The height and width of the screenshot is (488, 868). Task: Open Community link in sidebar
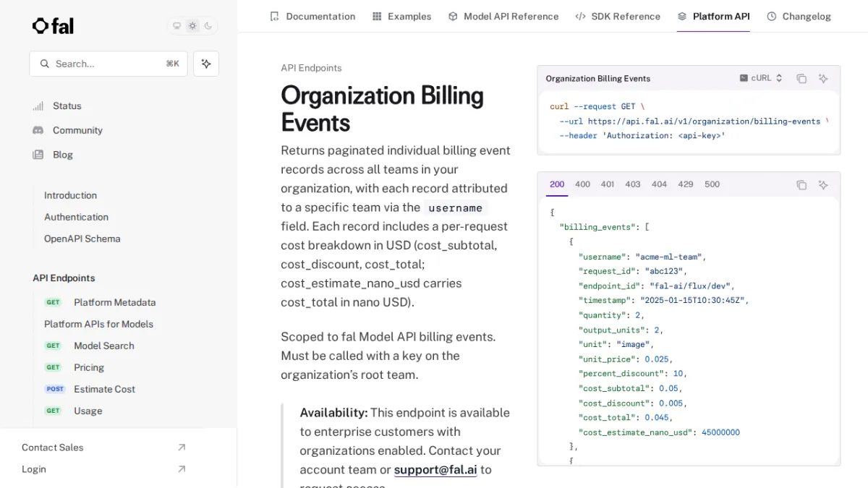(77, 130)
